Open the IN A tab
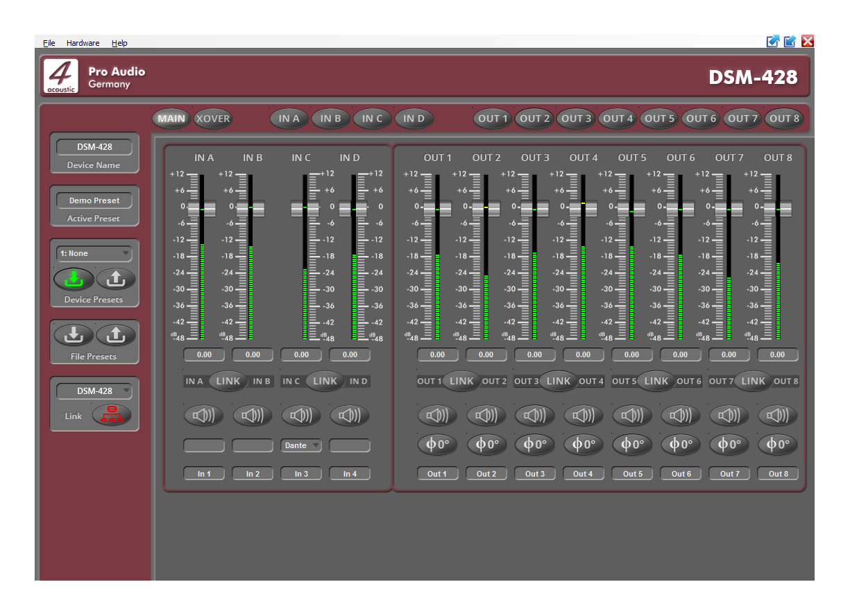 tap(289, 119)
